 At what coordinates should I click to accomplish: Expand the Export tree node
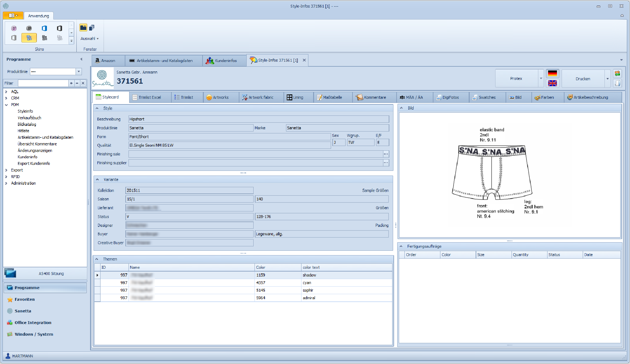pos(6,170)
